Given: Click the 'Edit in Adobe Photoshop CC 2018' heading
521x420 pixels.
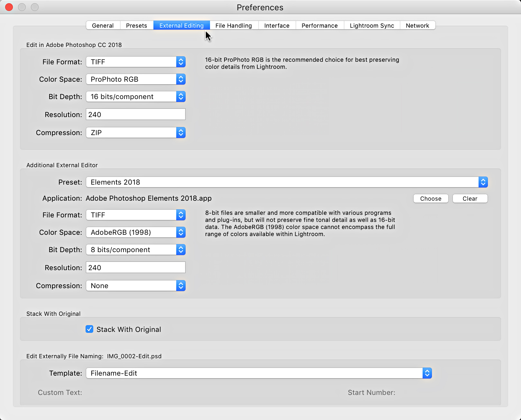Looking at the screenshot, I should pyautogui.click(x=74, y=45).
